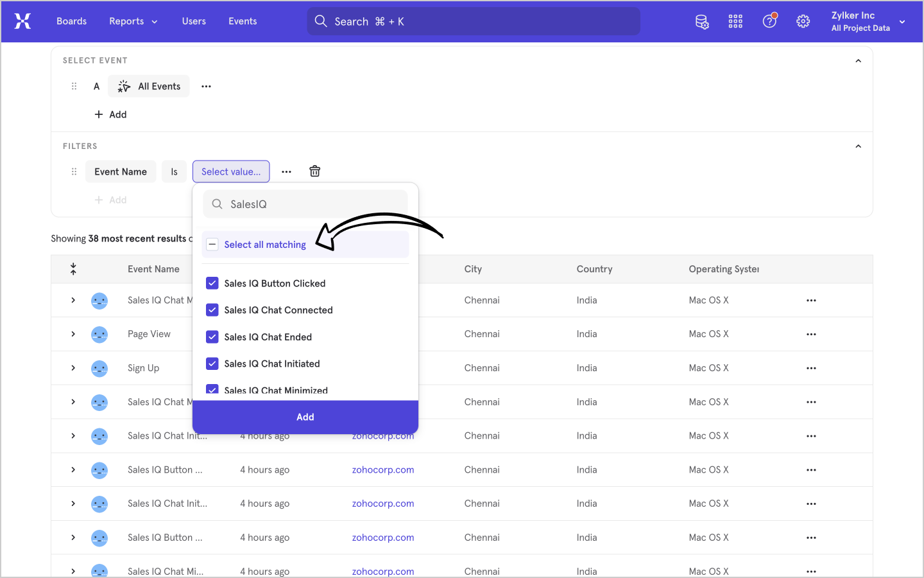Click the SalesIQ value search field
924x578 pixels.
click(305, 204)
